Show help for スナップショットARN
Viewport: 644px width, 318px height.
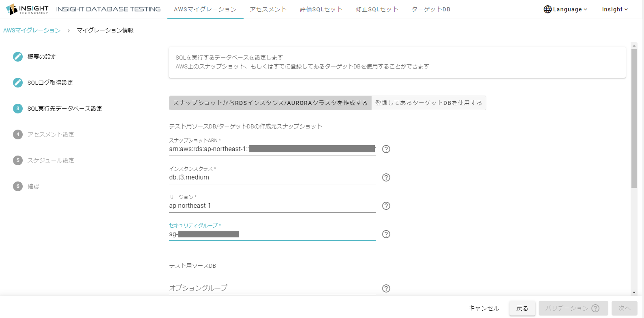click(386, 149)
